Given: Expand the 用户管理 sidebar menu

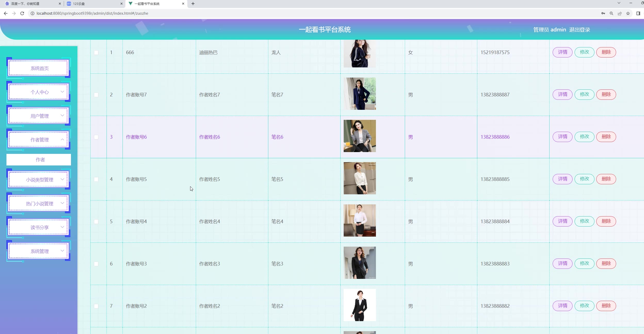Looking at the screenshot, I should (x=39, y=116).
